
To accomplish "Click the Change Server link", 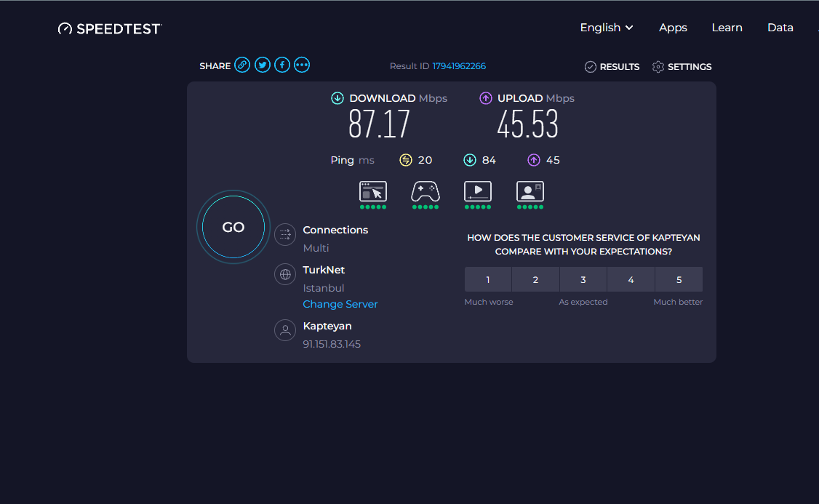I will click(x=340, y=304).
